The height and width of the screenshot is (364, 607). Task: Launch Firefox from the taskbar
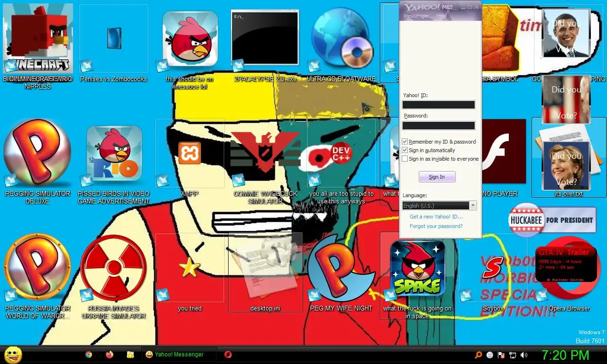point(110,355)
